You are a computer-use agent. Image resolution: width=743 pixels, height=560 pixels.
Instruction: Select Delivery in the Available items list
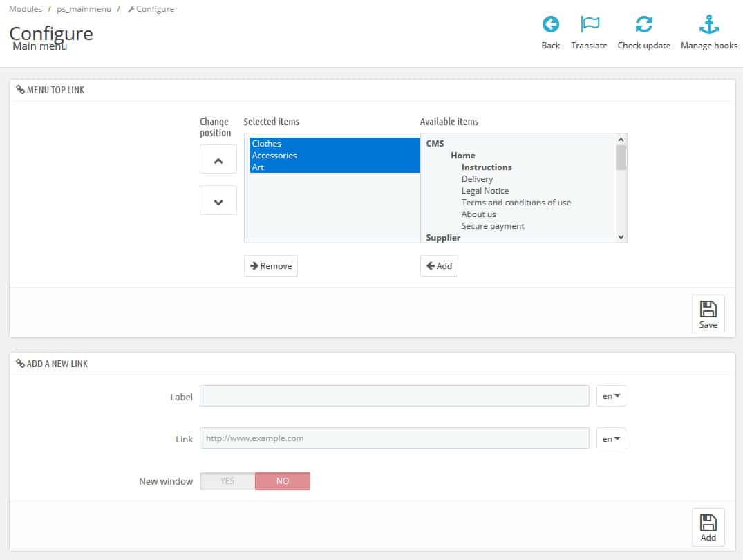[x=477, y=178]
